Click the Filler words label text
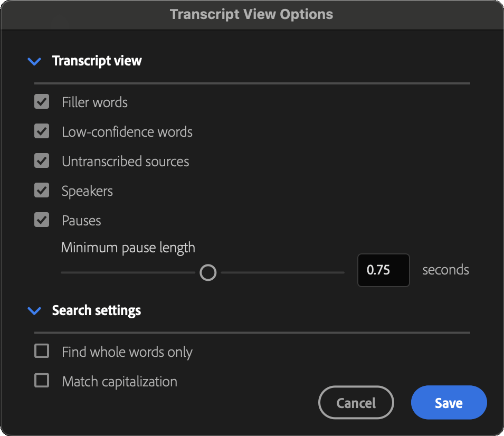The image size is (504, 436). pyautogui.click(x=94, y=102)
